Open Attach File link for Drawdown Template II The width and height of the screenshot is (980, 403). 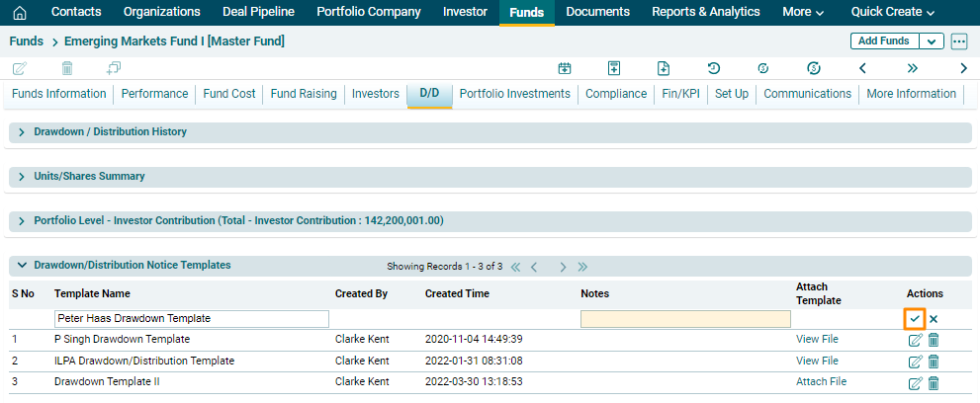(821, 382)
